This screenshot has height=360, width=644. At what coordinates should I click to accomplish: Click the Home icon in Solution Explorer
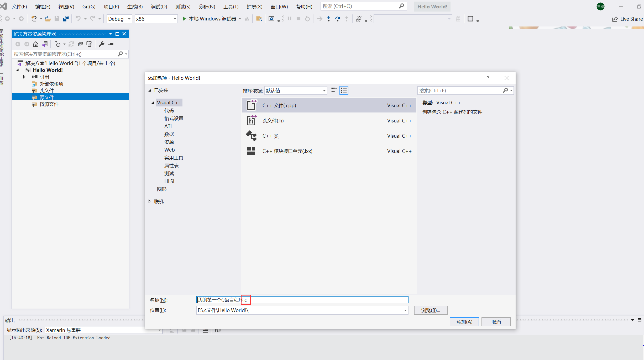tap(36, 44)
